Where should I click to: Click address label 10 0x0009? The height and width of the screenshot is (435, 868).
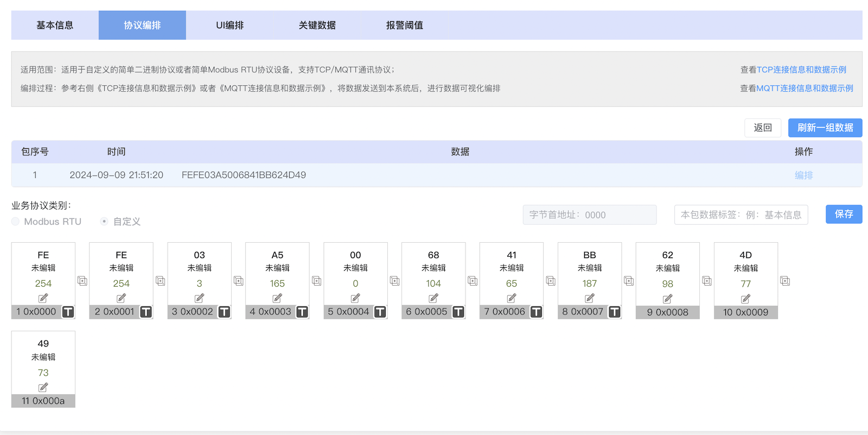[746, 312]
